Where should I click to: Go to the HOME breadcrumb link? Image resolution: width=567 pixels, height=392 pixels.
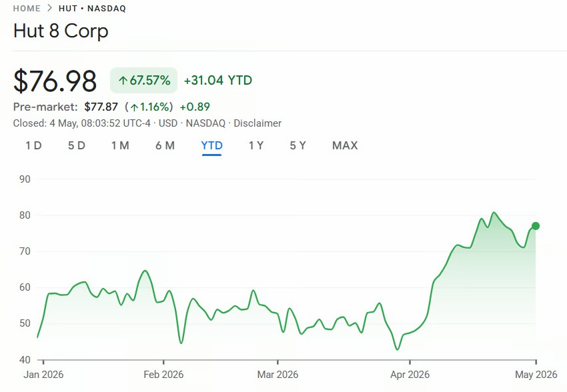(x=27, y=8)
